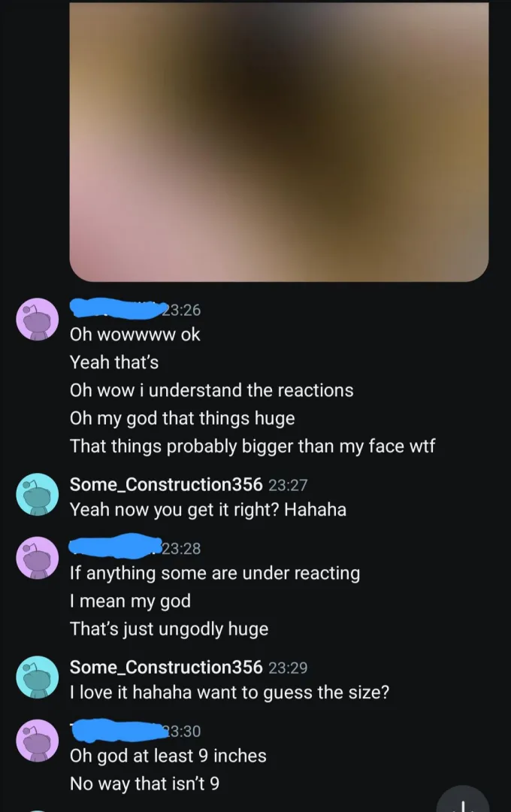Select the "Oh wowwww ok" message
The height and width of the screenshot is (812, 511).
coord(135,335)
